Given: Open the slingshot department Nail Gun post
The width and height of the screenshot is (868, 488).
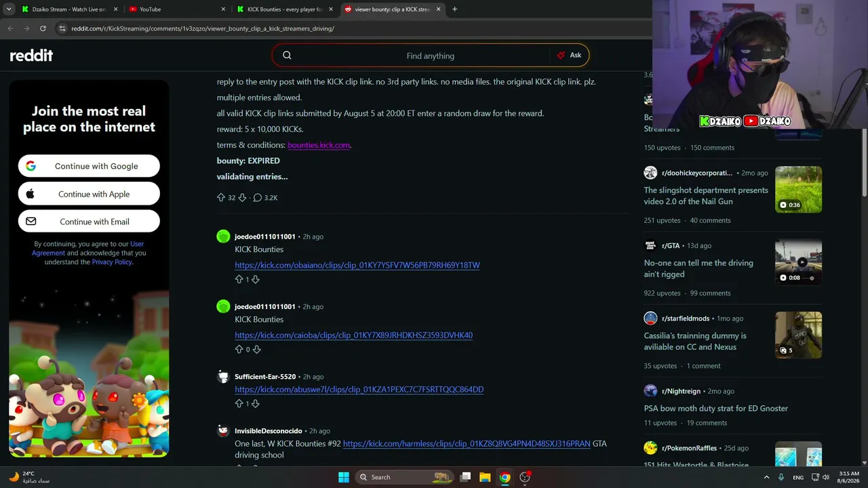Looking at the screenshot, I should point(706,196).
